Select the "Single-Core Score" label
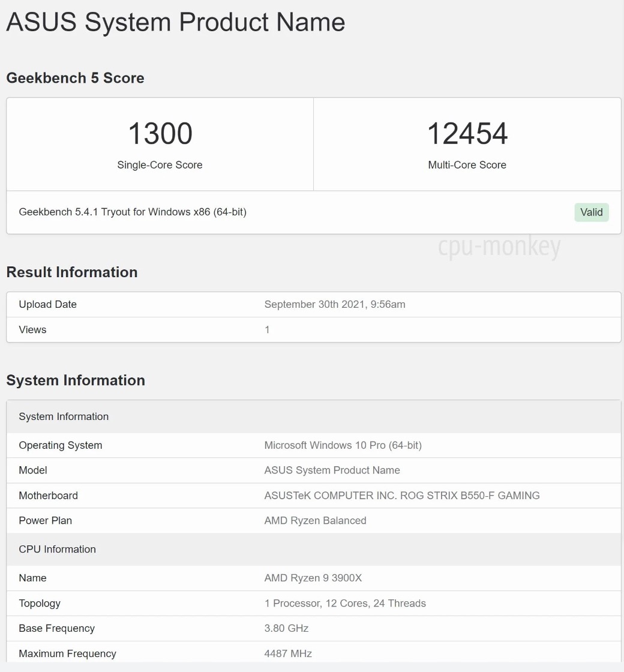 pos(160,165)
